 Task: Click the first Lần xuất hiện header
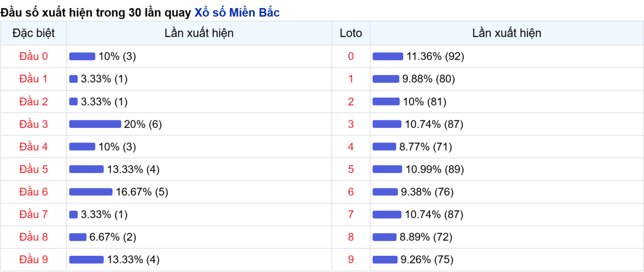pos(199,33)
